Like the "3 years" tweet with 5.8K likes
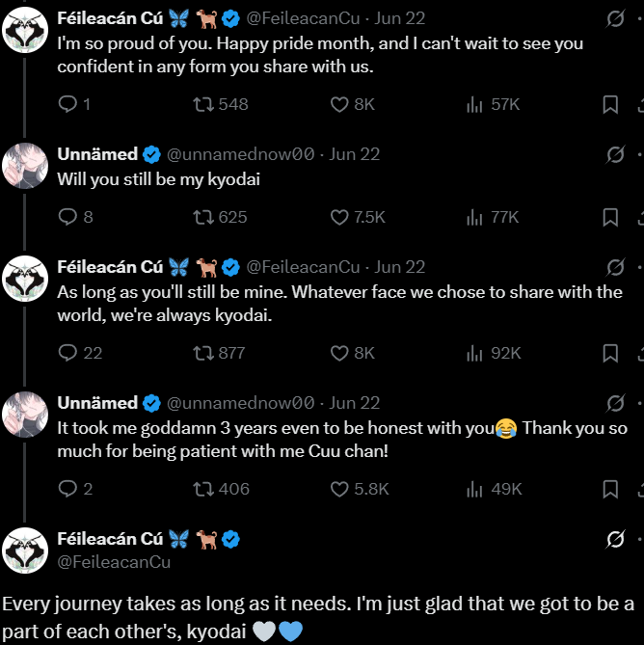The width and height of the screenshot is (644, 645). coord(339,490)
